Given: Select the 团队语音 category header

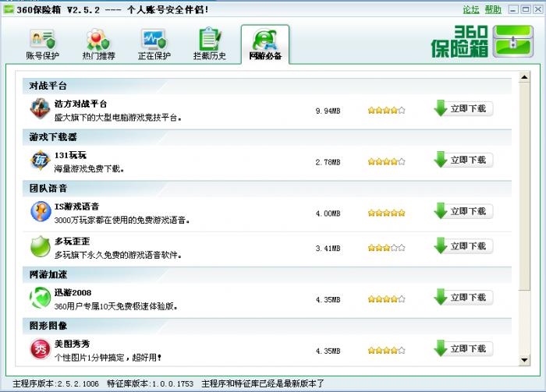Looking at the screenshot, I should pos(267,189).
